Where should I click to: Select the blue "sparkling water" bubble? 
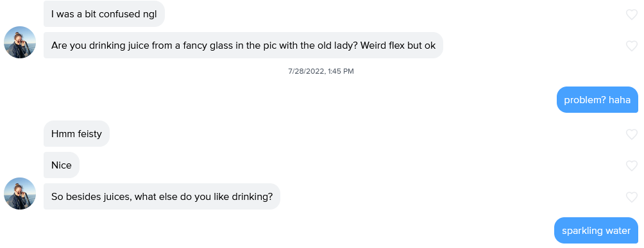pyautogui.click(x=596, y=230)
